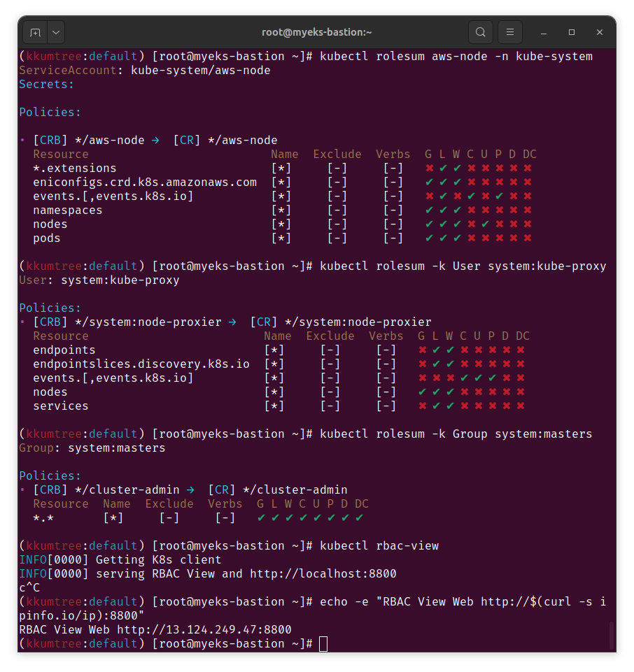This screenshot has height=672, width=634.
Task: Click the User: system:kube-proxy line
Action: click(99, 280)
